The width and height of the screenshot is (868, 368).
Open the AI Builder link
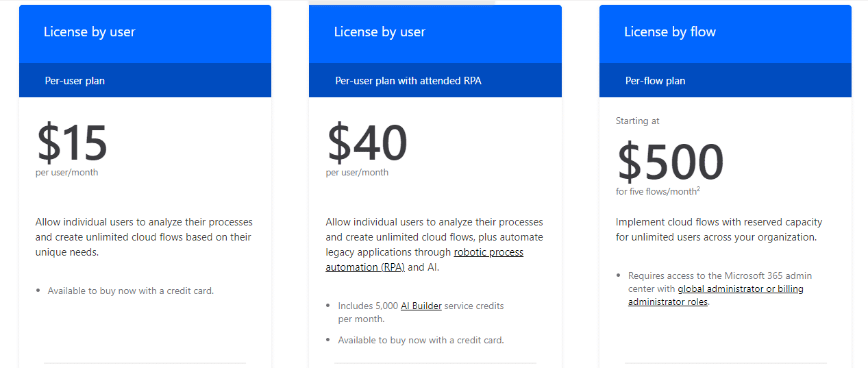coord(421,306)
